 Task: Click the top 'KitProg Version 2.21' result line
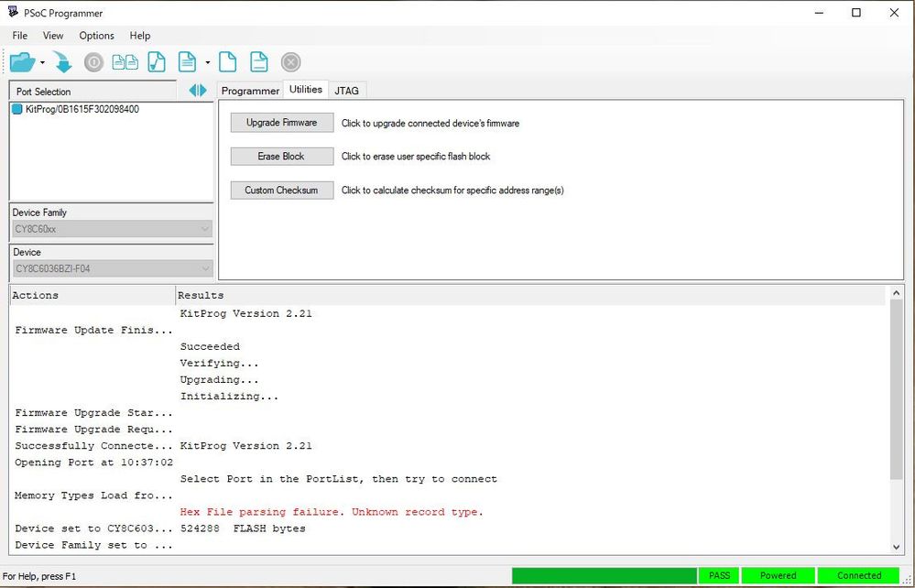coord(245,314)
